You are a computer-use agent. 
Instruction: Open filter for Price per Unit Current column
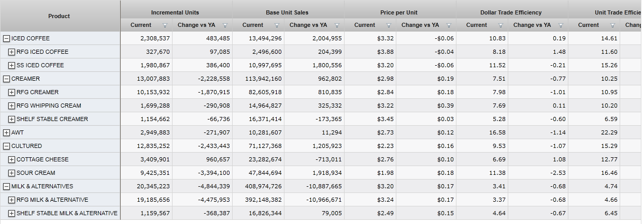tap(389, 25)
